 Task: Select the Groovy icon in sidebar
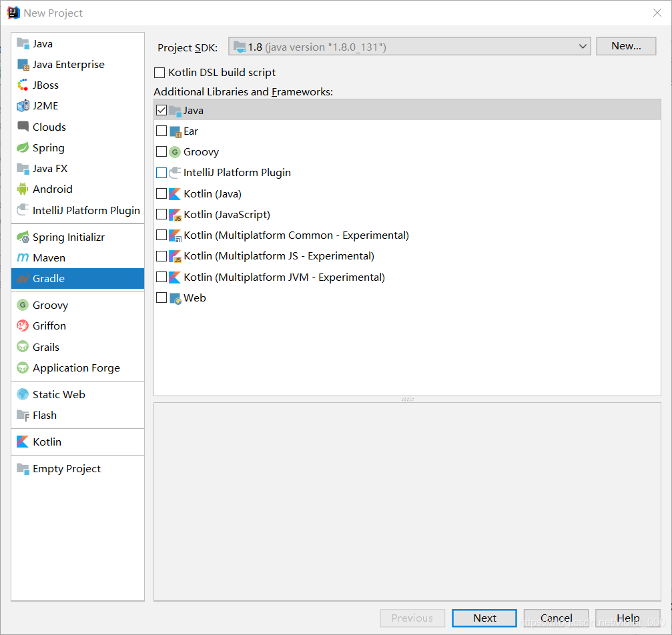tap(23, 305)
